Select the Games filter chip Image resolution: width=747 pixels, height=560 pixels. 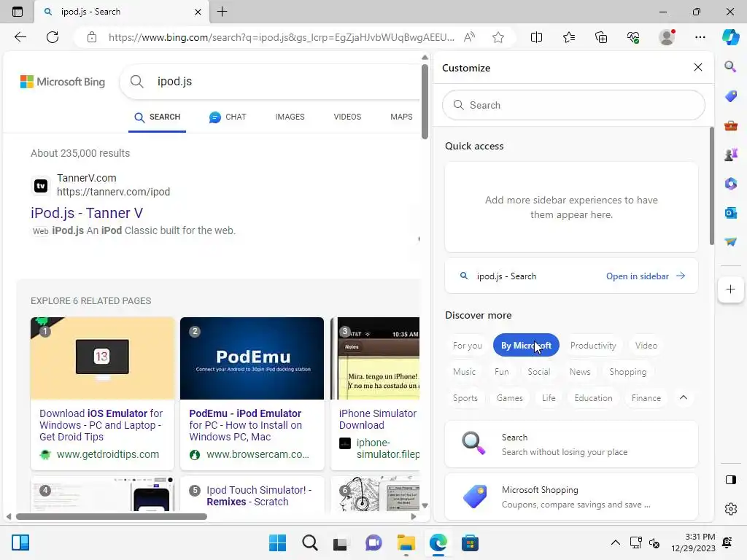[x=509, y=397]
